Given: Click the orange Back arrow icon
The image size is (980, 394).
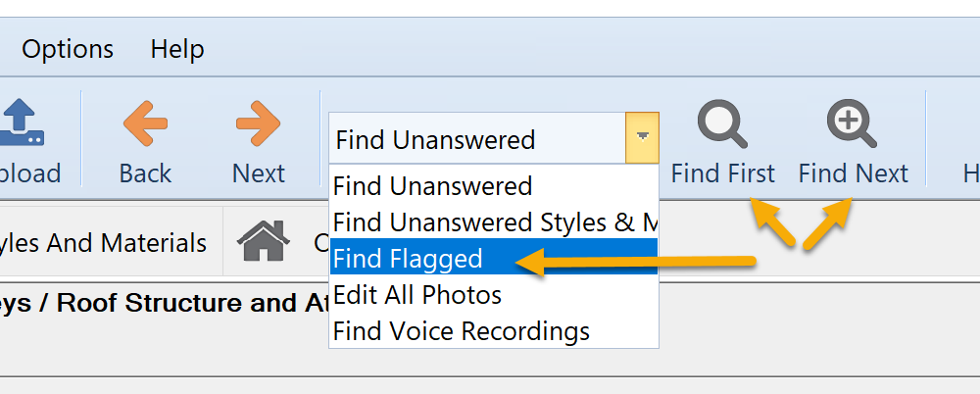Looking at the screenshot, I should click(x=145, y=123).
